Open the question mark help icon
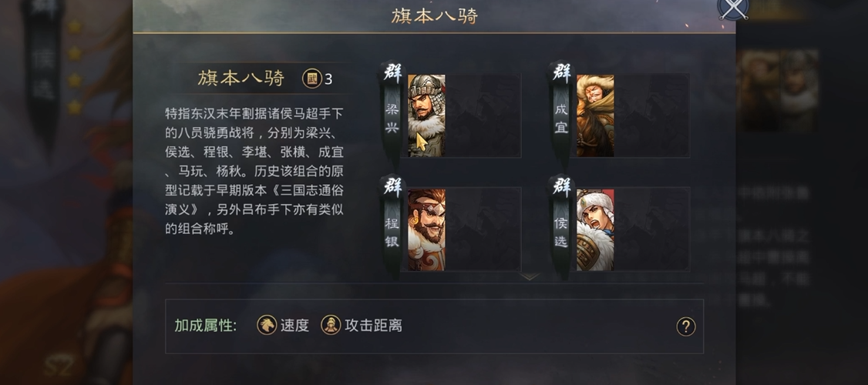This screenshot has width=868, height=385. click(685, 326)
